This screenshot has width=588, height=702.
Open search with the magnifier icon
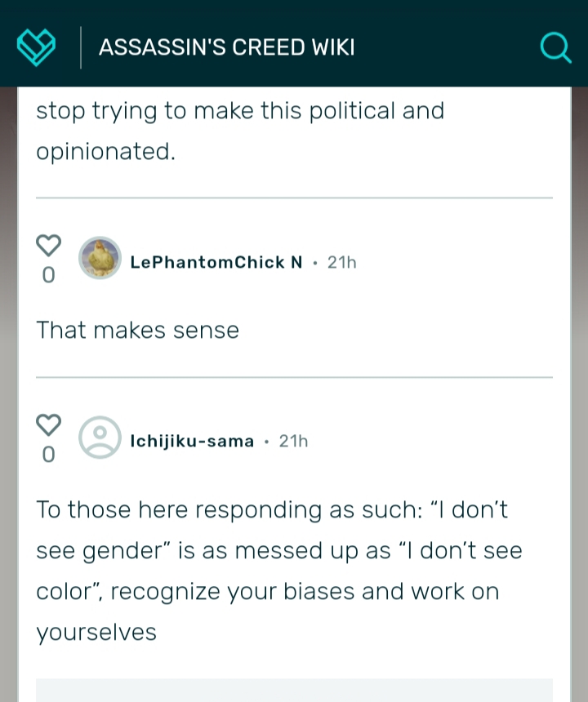[x=555, y=47]
